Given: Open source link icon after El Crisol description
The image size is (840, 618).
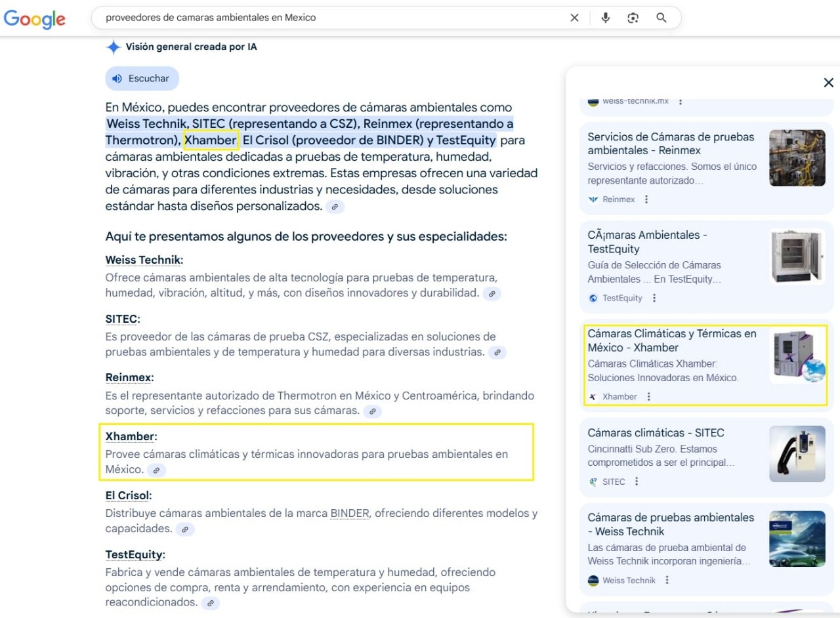Looking at the screenshot, I should point(185,529).
